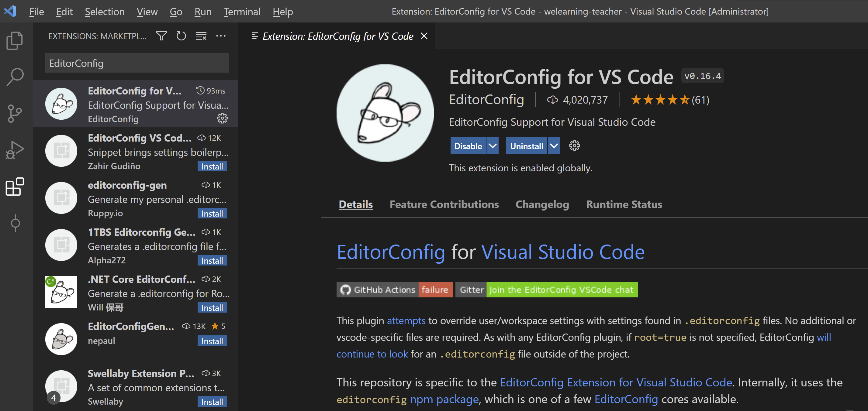Select the Extensions view icon
This screenshot has width=868, height=411.
[15, 187]
